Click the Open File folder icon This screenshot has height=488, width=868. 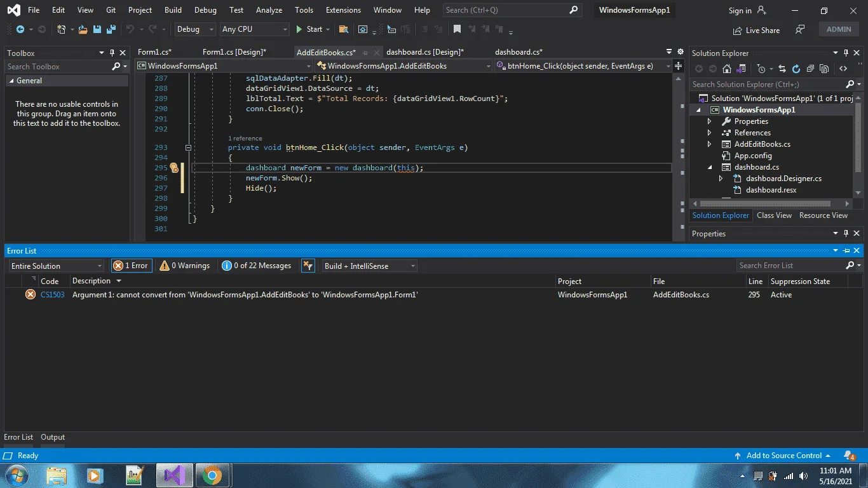85,29
